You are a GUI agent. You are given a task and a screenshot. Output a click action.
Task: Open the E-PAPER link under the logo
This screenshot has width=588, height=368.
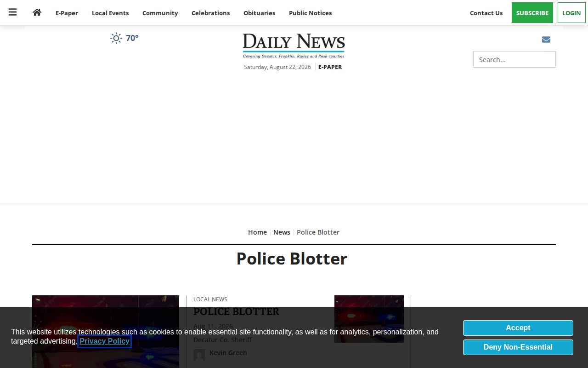tap(330, 67)
